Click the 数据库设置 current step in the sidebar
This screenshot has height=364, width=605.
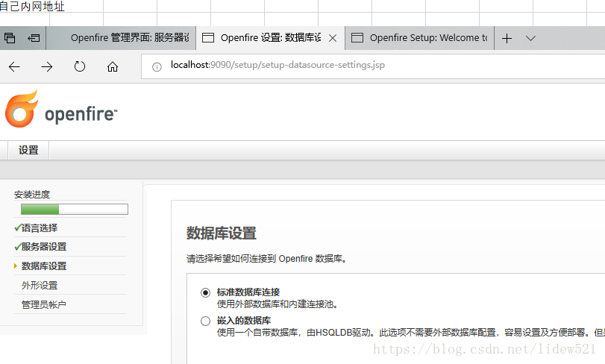43,266
